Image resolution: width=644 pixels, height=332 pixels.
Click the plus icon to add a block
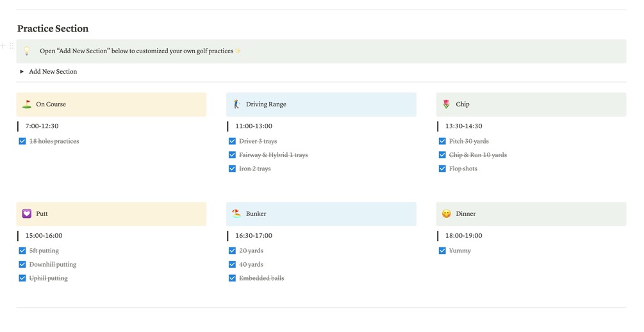point(3,46)
